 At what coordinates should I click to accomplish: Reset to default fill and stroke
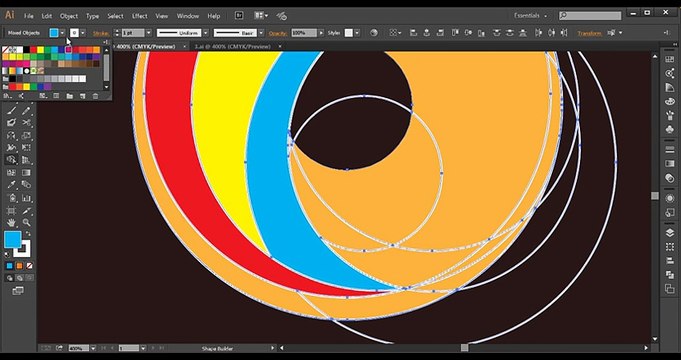point(7,255)
